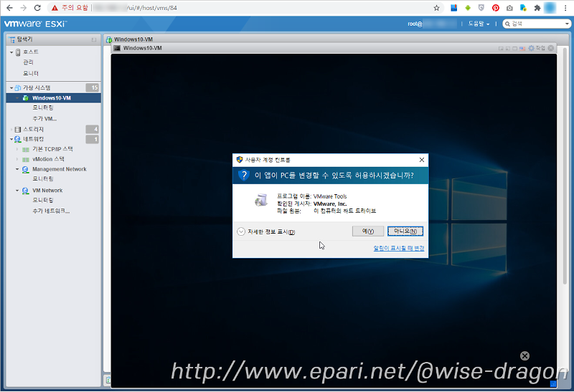Click the VM Network globe icon

point(26,191)
